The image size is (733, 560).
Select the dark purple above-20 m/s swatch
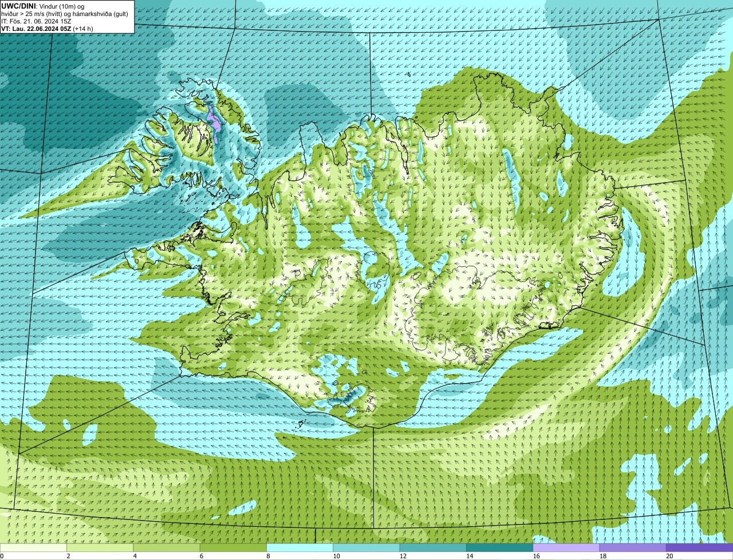click(x=700, y=547)
